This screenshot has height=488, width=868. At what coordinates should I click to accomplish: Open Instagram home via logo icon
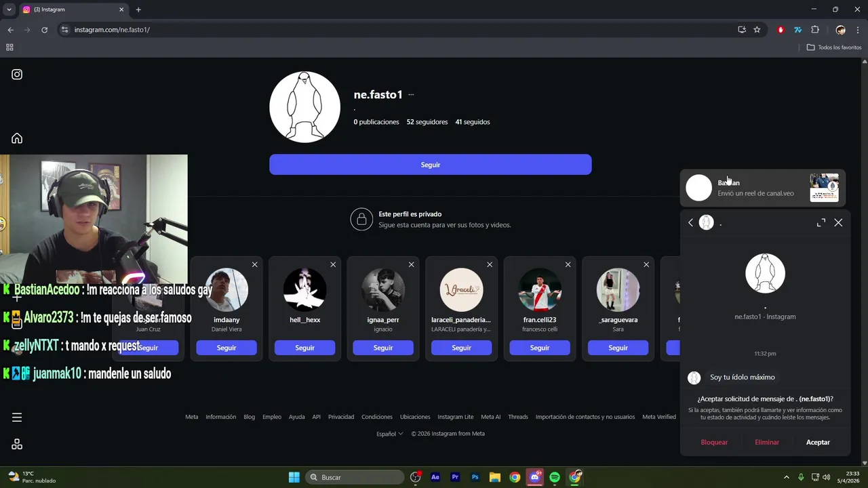coord(17,75)
